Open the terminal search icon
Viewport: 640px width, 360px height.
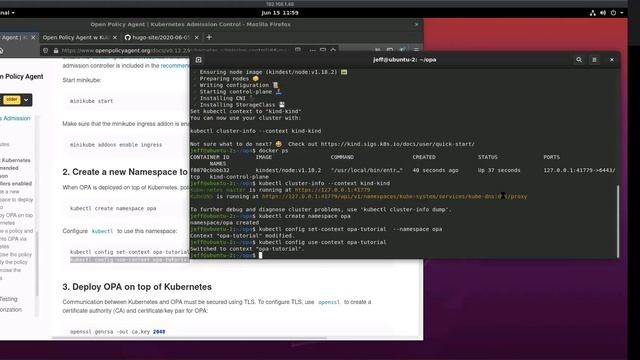579,60
